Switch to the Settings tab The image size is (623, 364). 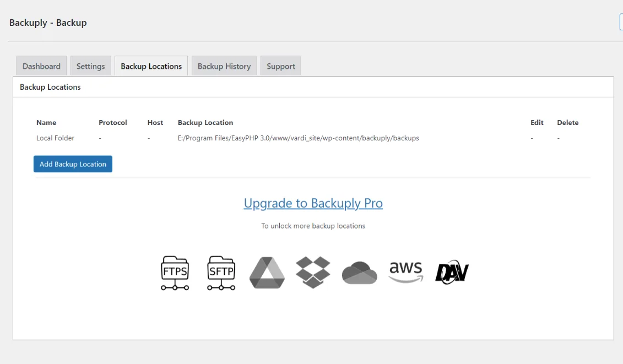click(x=90, y=66)
